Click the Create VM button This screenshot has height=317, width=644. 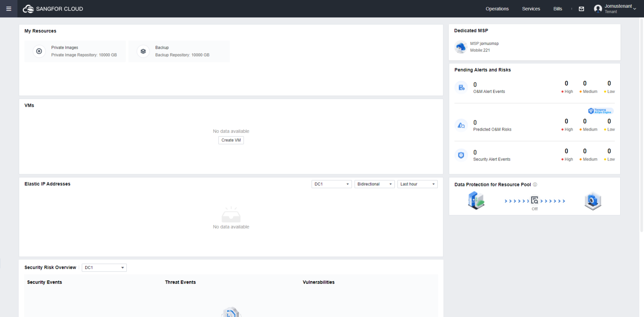coord(231,140)
